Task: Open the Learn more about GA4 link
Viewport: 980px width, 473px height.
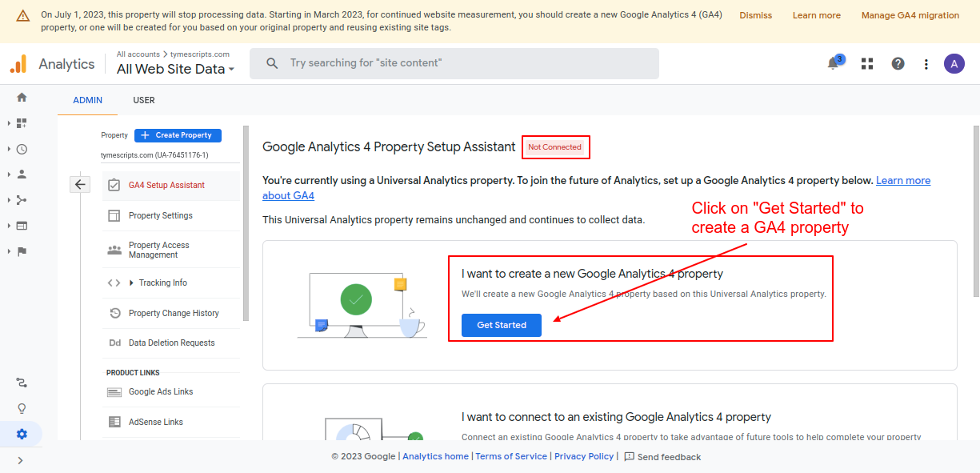Action: coord(903,180)
